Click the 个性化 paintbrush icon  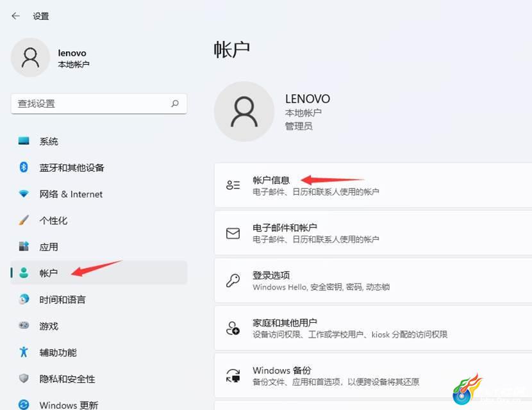(x=24, y=220)
